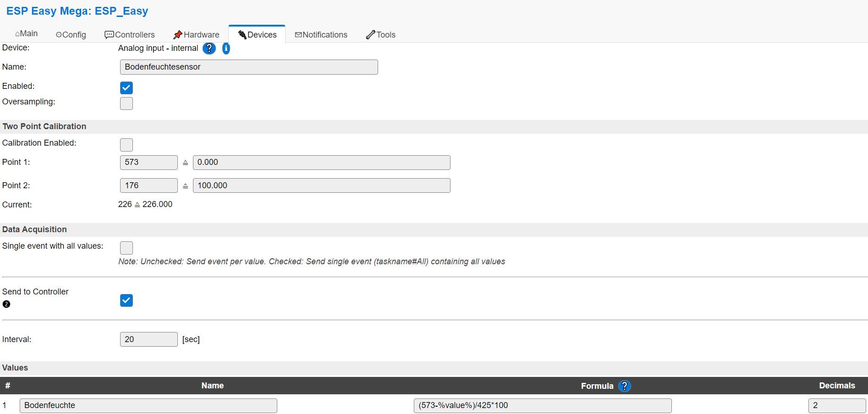Image resolution: width=868 pixels, height=414 pixels.
Task: Click the Interval seconds field
Action: 149,339
